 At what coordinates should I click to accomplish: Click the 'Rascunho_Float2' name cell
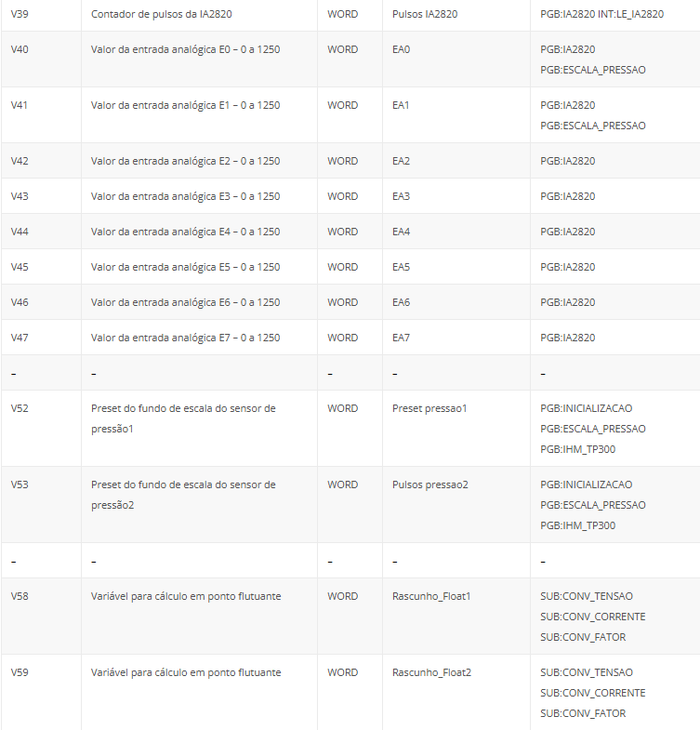pos(431,672)
